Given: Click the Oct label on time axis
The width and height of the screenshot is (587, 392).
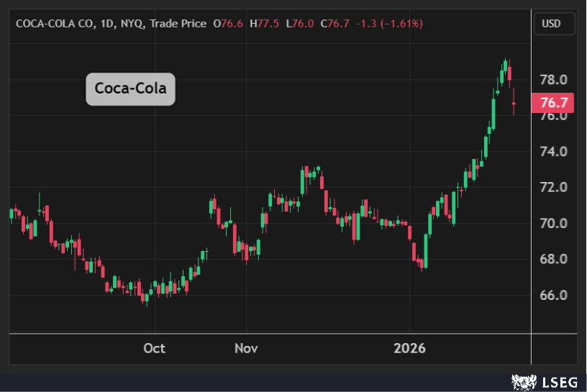Looking at the screenshot, I should [x=154, y=348].
